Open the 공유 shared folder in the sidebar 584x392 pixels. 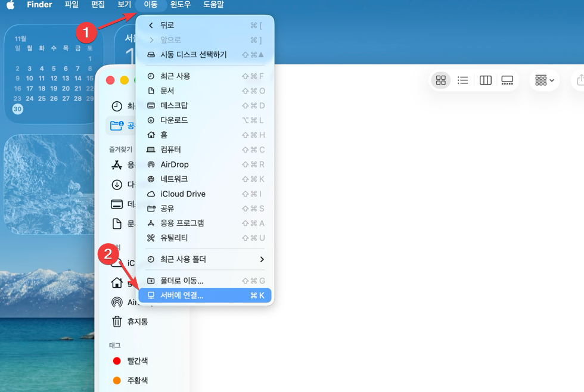click(x=122, y=125)
